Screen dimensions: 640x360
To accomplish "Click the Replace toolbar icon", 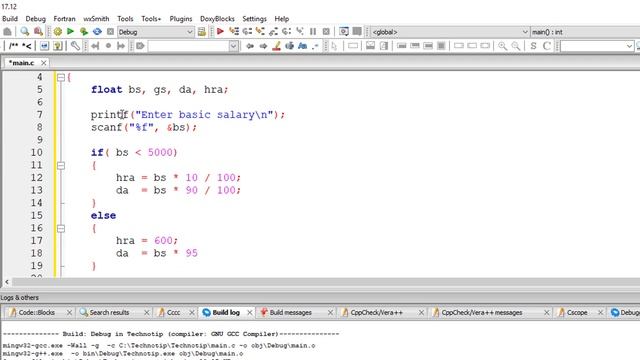I will pyautogui.click(x=38, y=31).
